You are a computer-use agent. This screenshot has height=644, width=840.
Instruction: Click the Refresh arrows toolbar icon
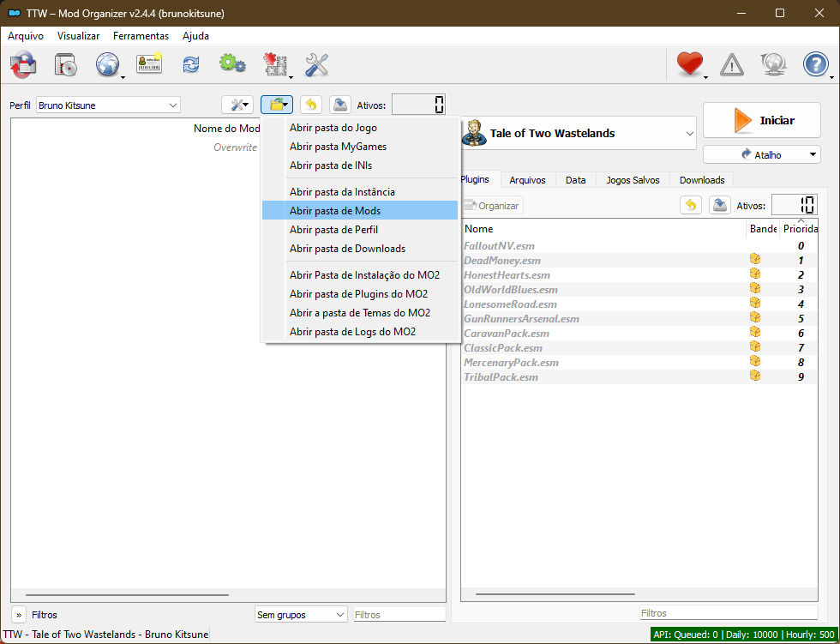191,65
